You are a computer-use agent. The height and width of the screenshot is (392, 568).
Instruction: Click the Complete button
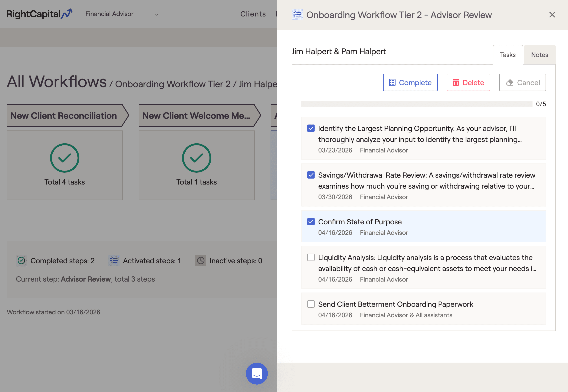click(410, 83)
